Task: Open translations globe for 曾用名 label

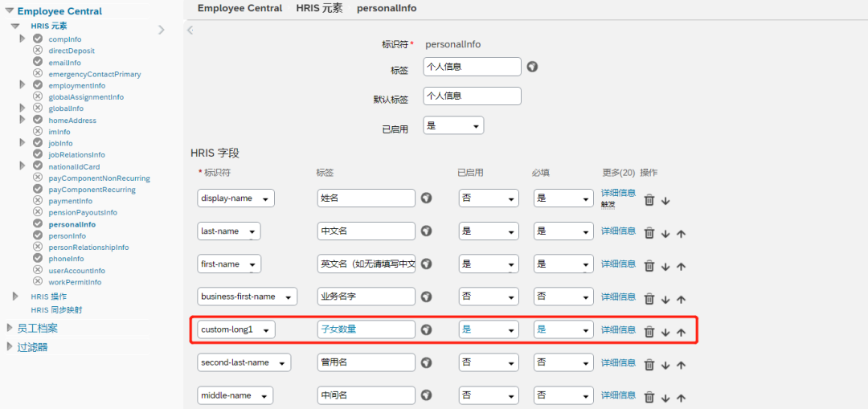Action: (x=426, y=362)
